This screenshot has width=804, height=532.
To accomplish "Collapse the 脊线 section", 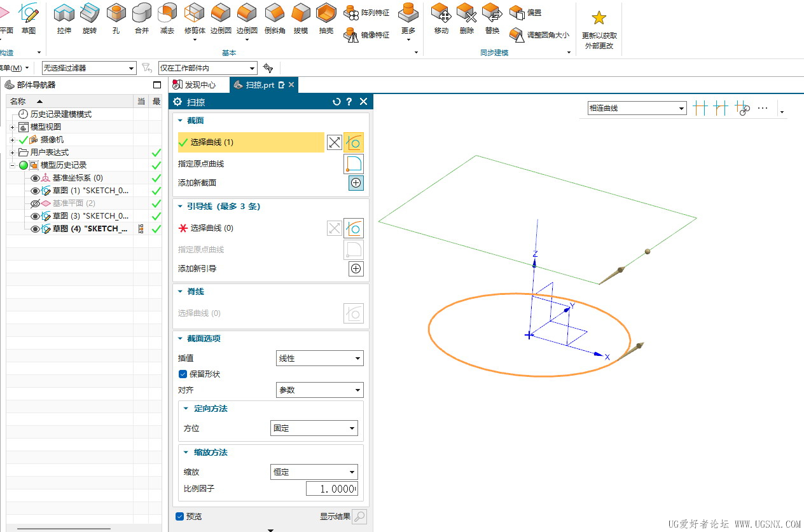I will [180, 292].
